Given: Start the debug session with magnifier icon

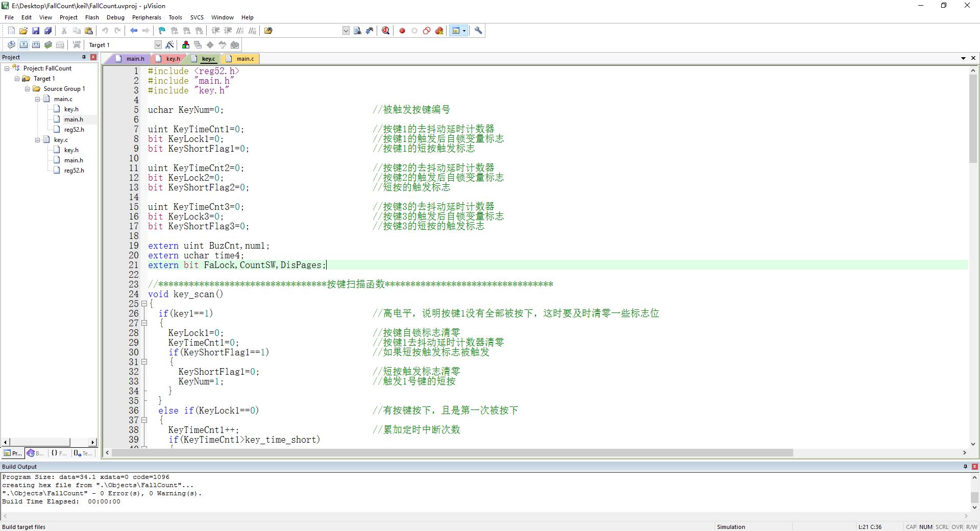Looking at the screenshot, I should coord(385,31).
